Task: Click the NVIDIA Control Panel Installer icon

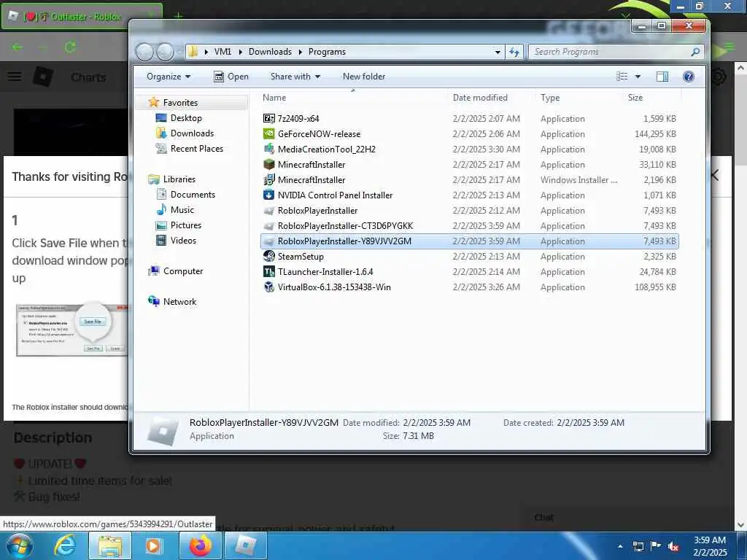Action: [x=268, y=195]
